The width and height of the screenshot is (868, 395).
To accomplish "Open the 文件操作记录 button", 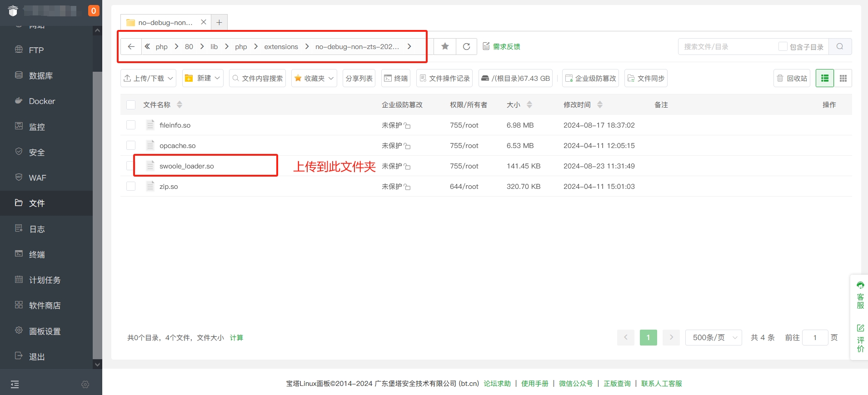I will pyautogui.click(x=444, y=78).
